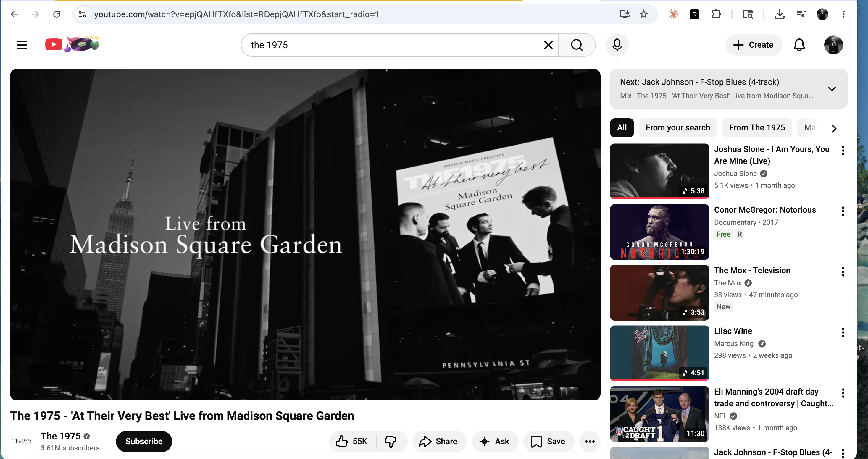Open Conor McGregor Notorious thumbnail
This screenshot has width=868, height=459.
tap(659, 232)
